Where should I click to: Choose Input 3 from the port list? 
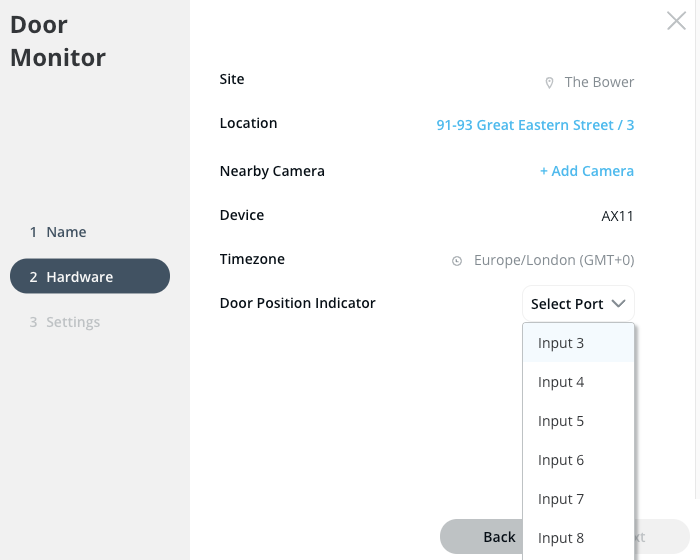[x=561, y=343]
